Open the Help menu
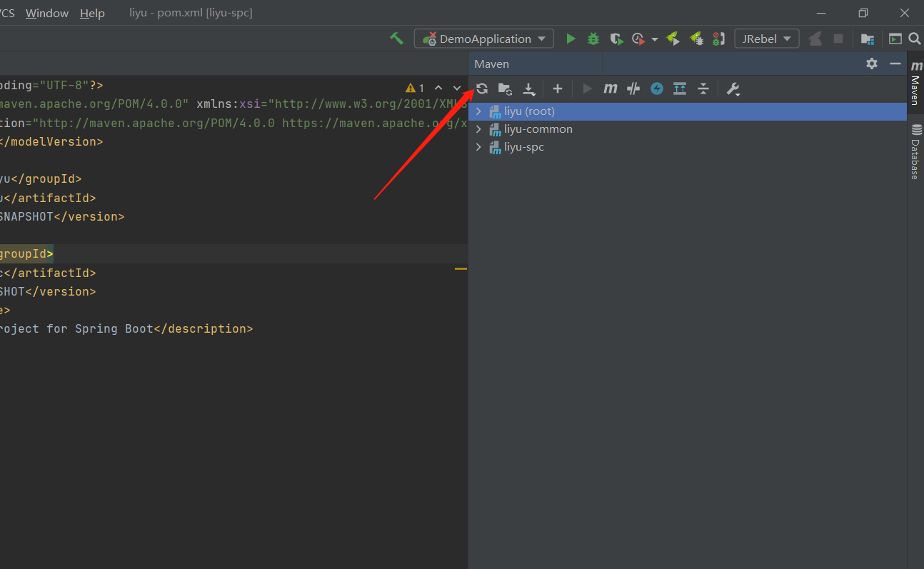924x569 pixels. (92, 13)
